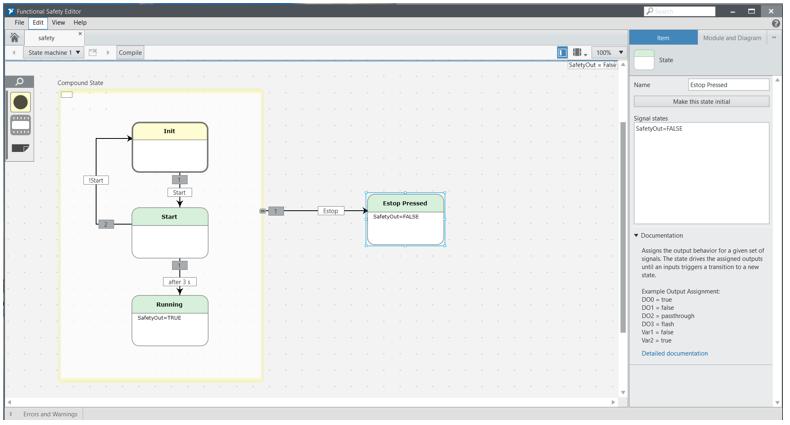Collapse the Compound State using its corner box
Image resolution: width=790 pixels, height=425 pixels.
(x=67, y=95)
